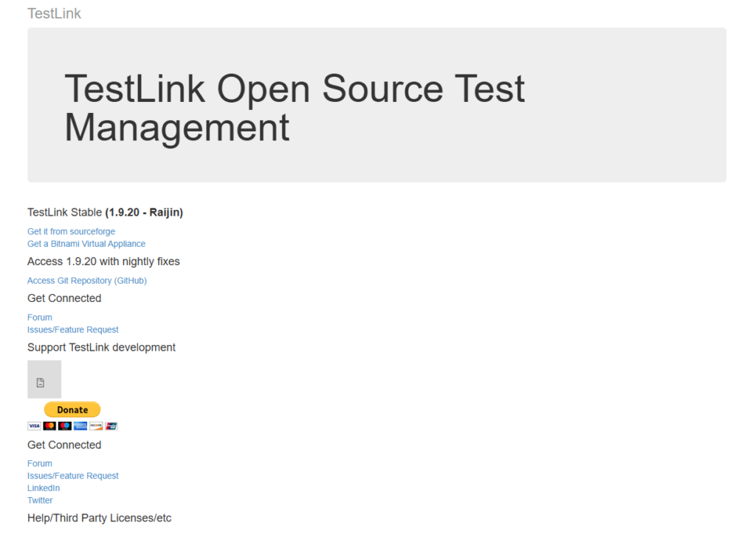Open the Twitter link
Screen dimensions: 756x534
[x=40, y=500]
